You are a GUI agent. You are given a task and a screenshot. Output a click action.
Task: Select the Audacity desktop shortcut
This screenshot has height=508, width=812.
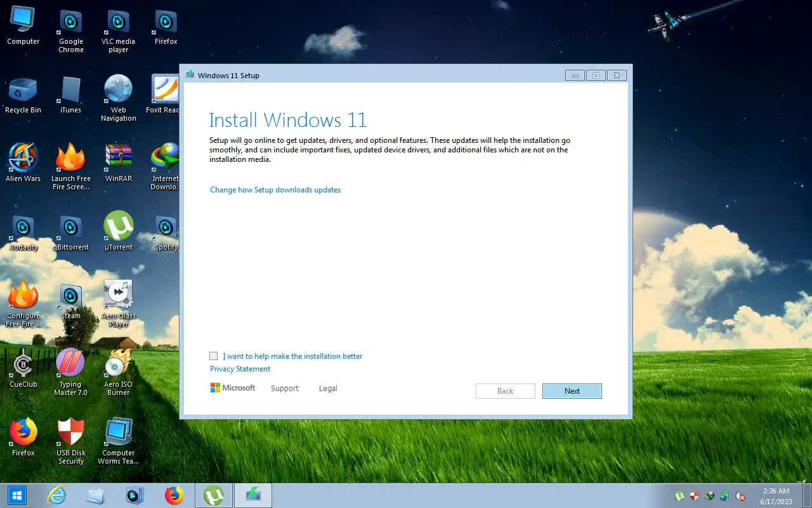(23, 232)
